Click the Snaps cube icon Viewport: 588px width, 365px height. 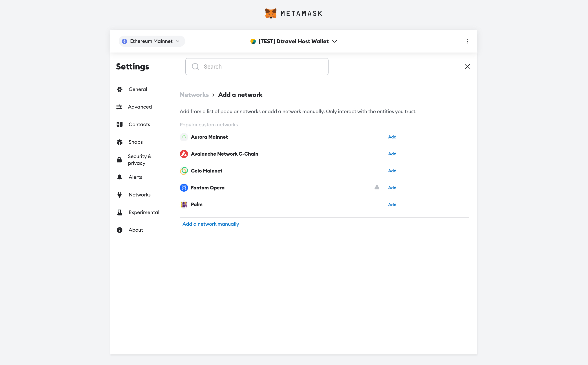[x=120, y=142]
